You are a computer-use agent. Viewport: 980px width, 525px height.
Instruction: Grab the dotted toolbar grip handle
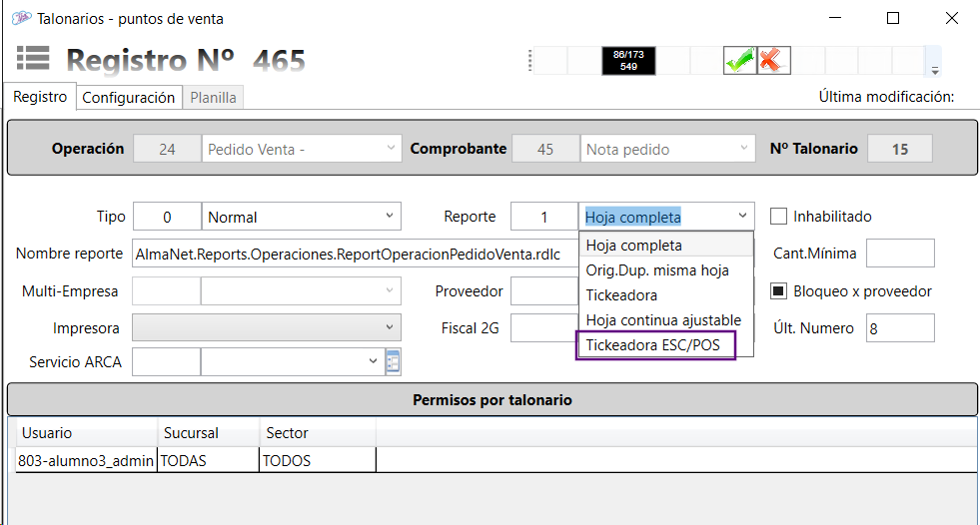pyautogui.click(x=528, y=61)
